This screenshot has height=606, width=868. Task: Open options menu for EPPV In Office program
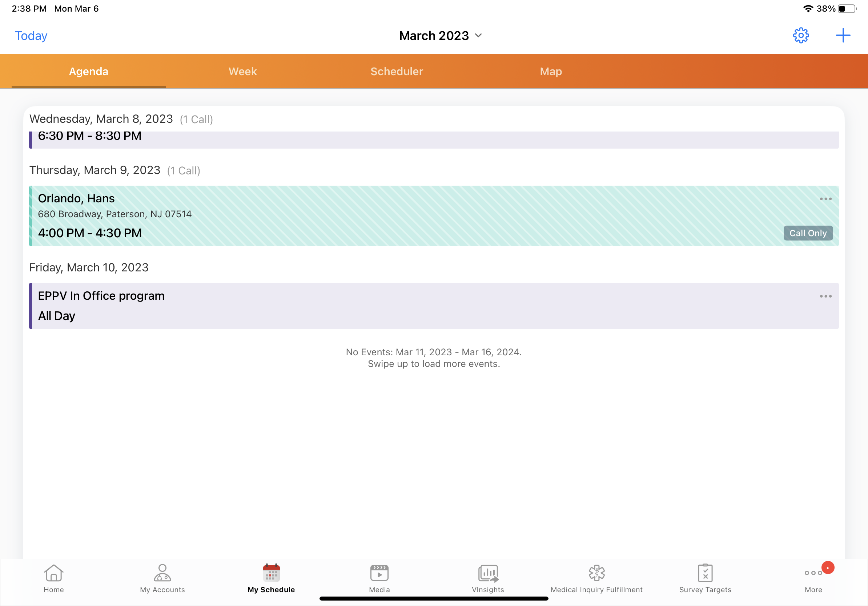point(825,296)
